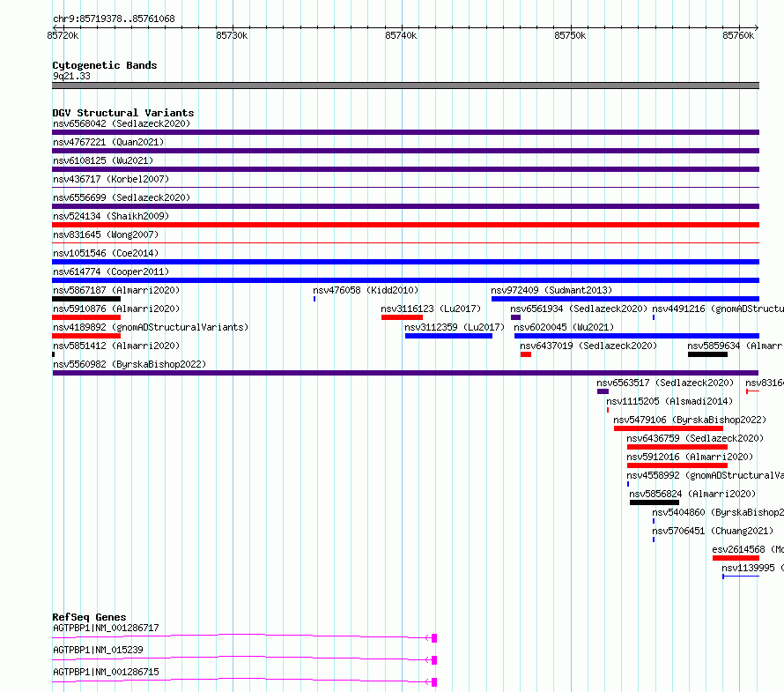Click the black bar under nsv5859634

point(707,354)
